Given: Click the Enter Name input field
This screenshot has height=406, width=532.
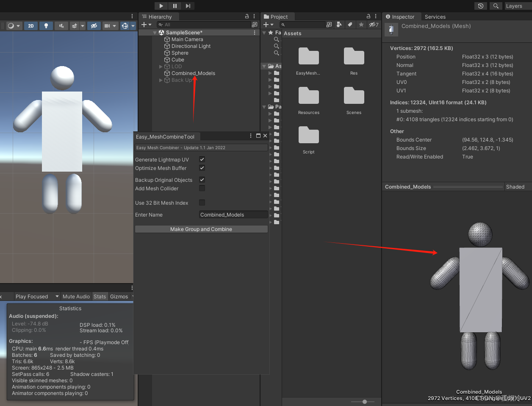Looking at the screenshot, I should (233, 214).
